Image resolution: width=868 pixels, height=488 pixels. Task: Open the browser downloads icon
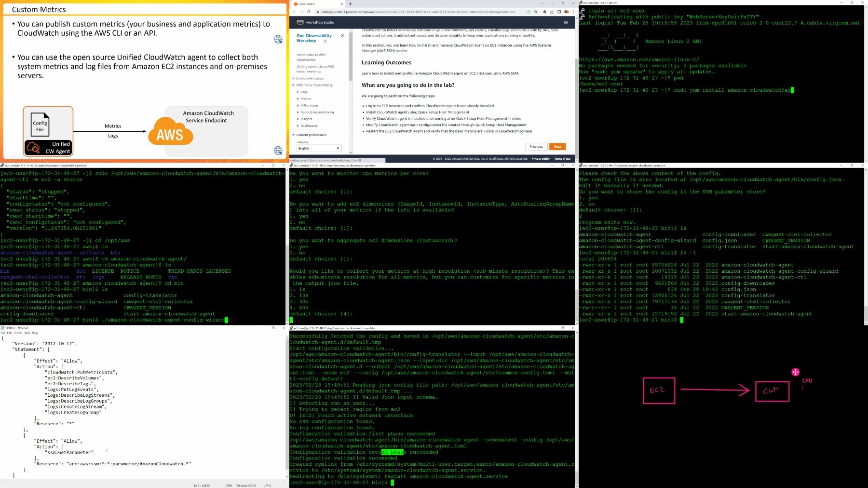(552, 12)
